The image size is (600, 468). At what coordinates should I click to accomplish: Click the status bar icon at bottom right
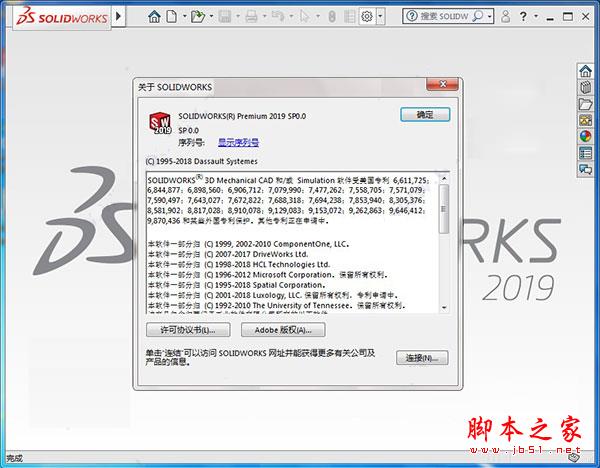click(x=574, y=457)
